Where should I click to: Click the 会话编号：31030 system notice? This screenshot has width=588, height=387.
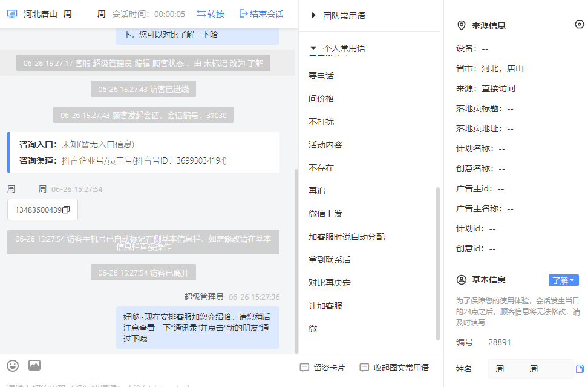tap(143, 115)
